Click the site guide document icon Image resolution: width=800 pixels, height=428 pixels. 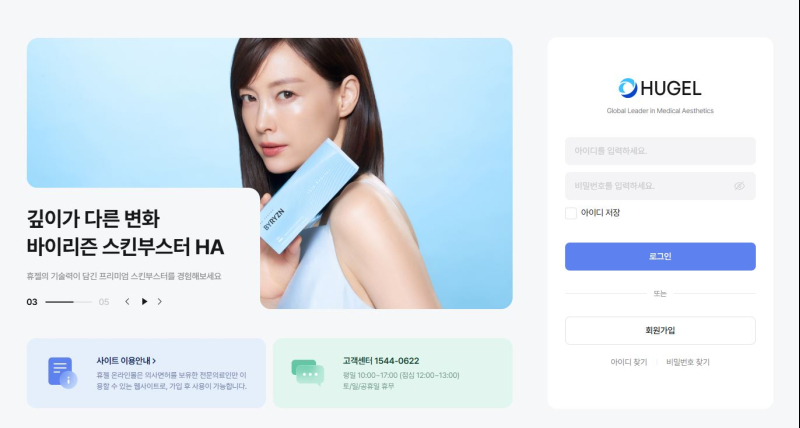point(63,372)
